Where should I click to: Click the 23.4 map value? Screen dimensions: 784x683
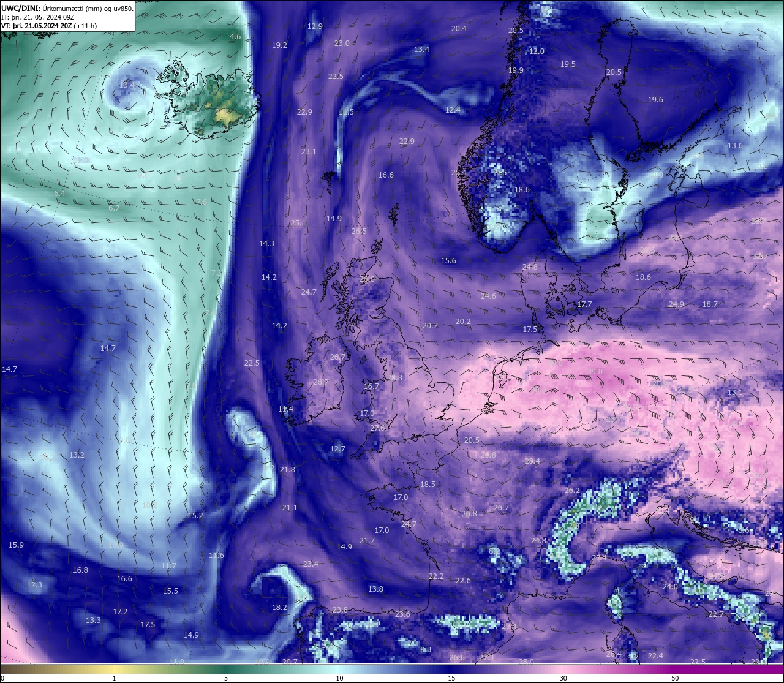[311, 564]
